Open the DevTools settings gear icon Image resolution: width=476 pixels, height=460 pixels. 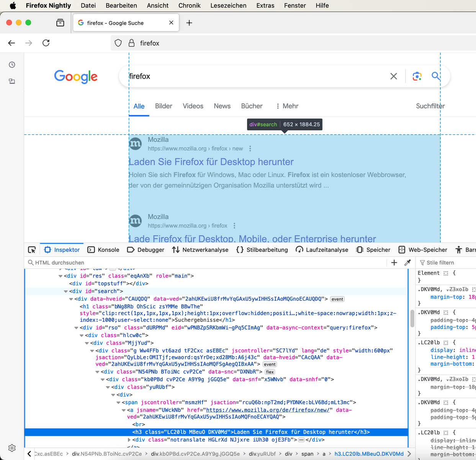[12, 448]
